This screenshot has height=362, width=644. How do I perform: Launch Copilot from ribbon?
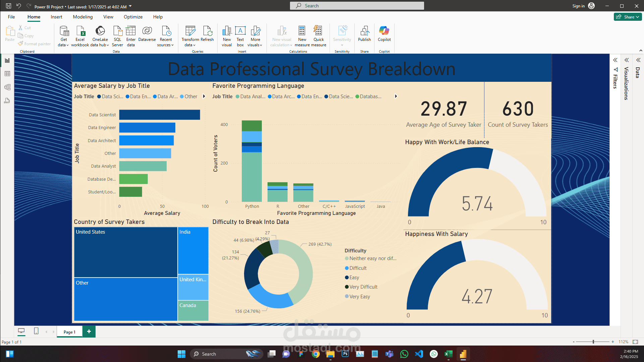coord(384,34)
